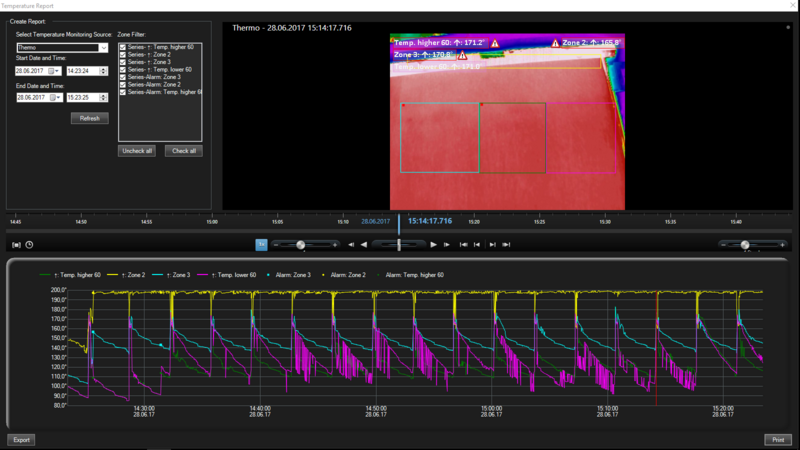Uncheck Series Temp. higher 60 filter
This screenshot has height=450, width=800.
pyautogui.click(x=122, y=47)
